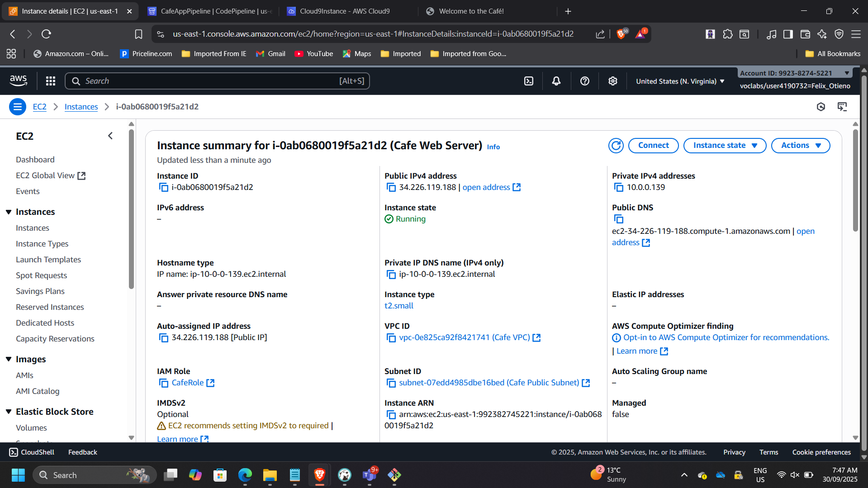Image resolution: width=868 pixels, height=488 pixels.
Task: Open the Instance state dropdown
Action: pyautogui.click(x=724, y=145)
